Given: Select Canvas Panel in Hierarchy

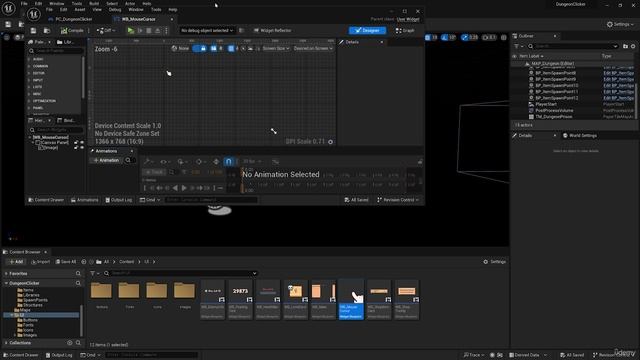Looking at the screenshot, I should [54, 143].
